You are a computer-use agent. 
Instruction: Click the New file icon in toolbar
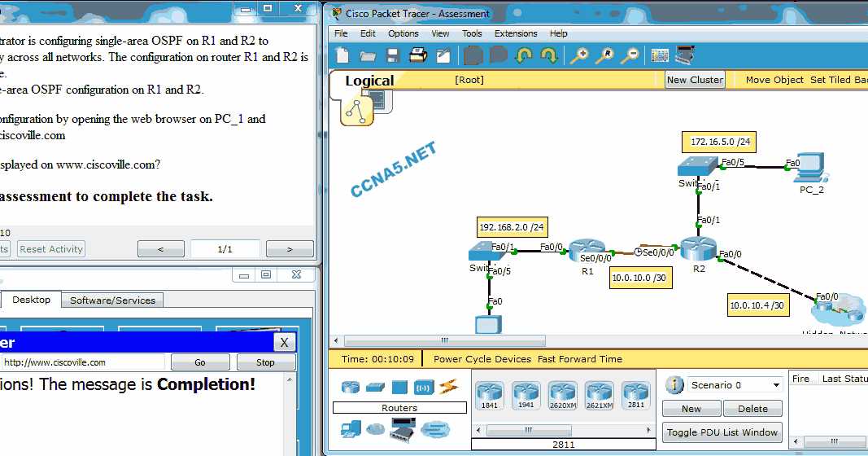tap(342, 55)
